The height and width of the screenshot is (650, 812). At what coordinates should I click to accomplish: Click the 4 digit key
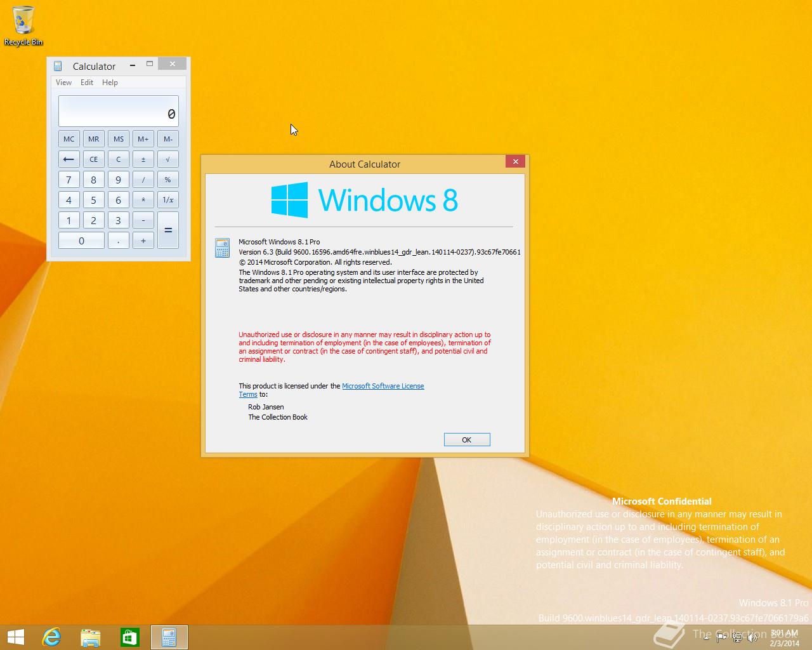[x=69, y=200]
